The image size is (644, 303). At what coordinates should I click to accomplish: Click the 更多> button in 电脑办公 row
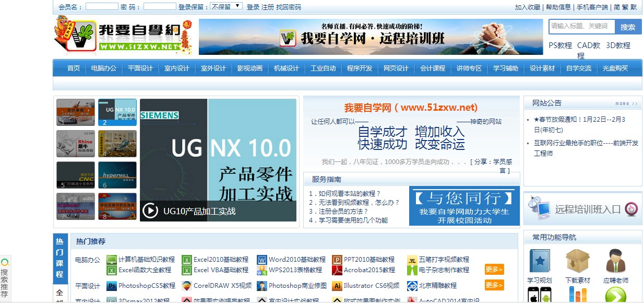pos(494,270)
